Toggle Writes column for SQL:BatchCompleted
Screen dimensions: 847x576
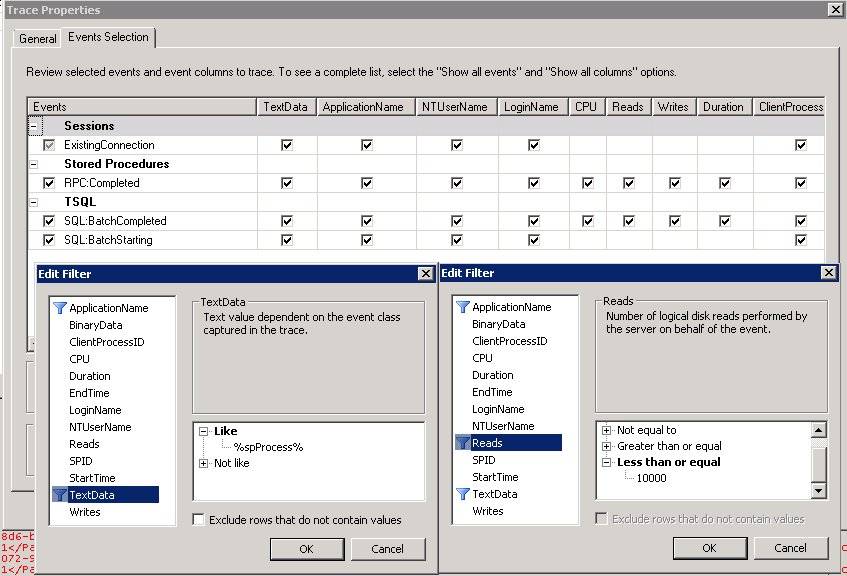click(675, 221)
